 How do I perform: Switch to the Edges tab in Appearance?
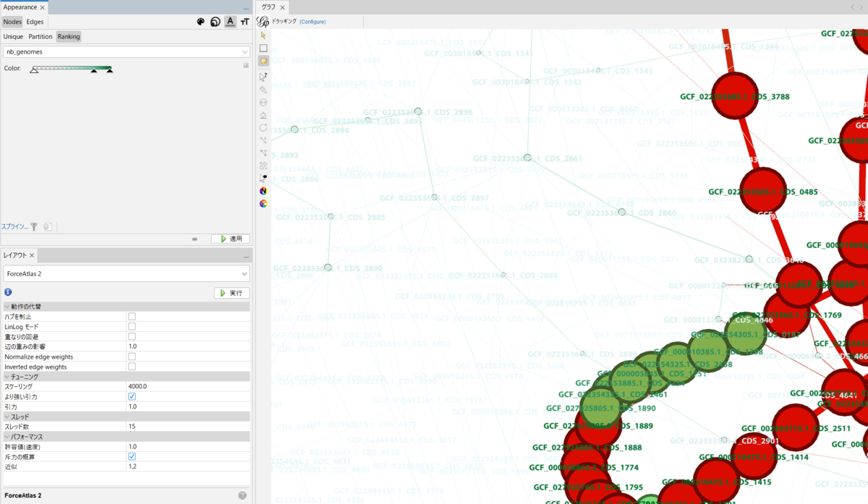coord(35,22)
